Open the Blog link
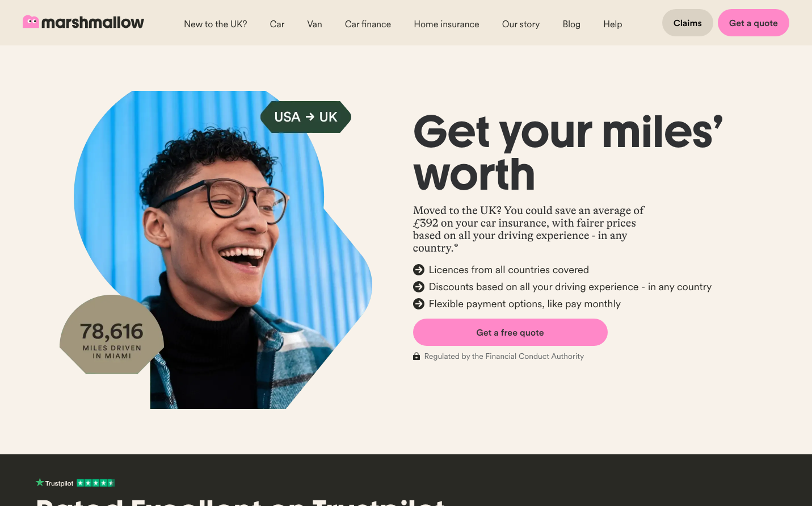The width and height of the screenshot is (812, 506). point(571,24)
